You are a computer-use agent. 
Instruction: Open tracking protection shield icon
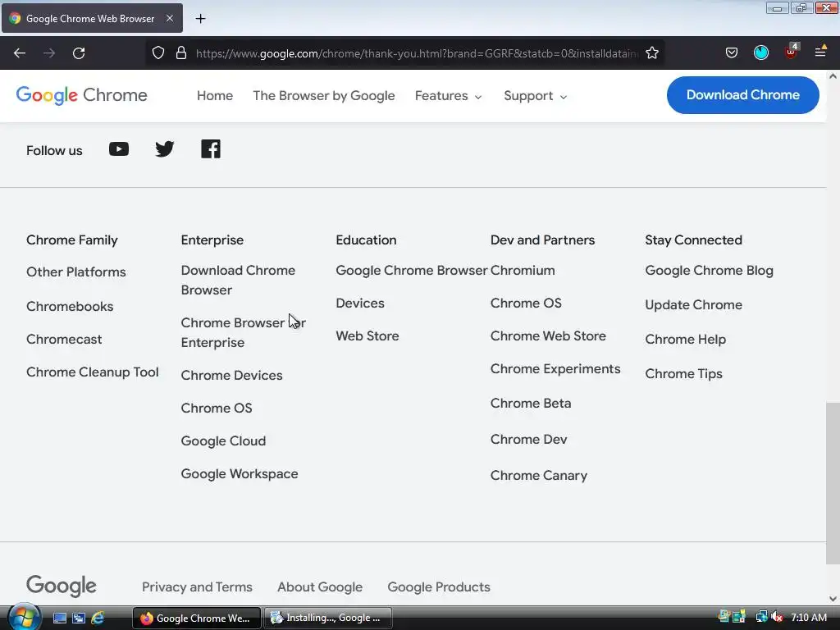point(158,53)
